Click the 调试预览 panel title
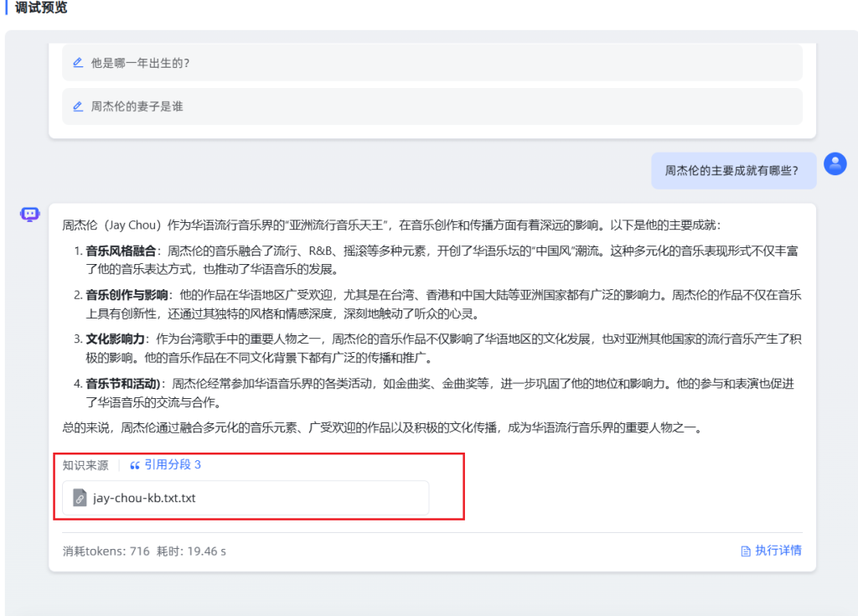Viewport: 858px width, 616px height. pyautogui.click(x=41, y=8)
